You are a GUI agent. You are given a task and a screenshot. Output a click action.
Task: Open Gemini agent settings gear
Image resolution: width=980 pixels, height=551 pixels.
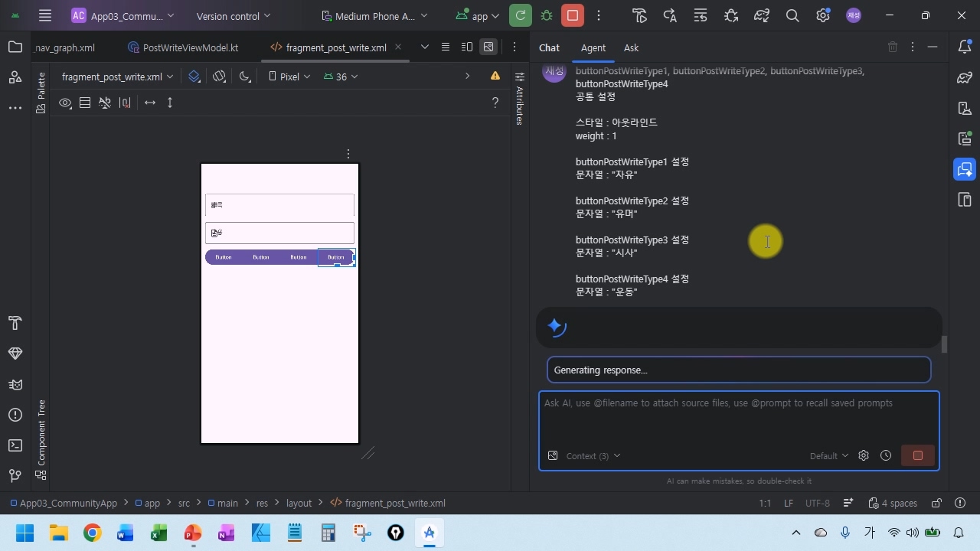pos(864,455)
